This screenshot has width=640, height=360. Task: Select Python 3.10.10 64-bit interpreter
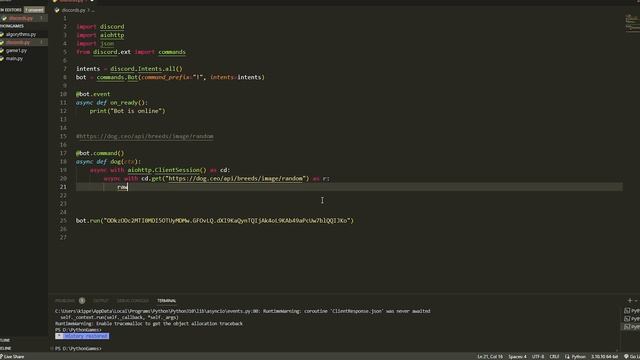tap(604, 357)
